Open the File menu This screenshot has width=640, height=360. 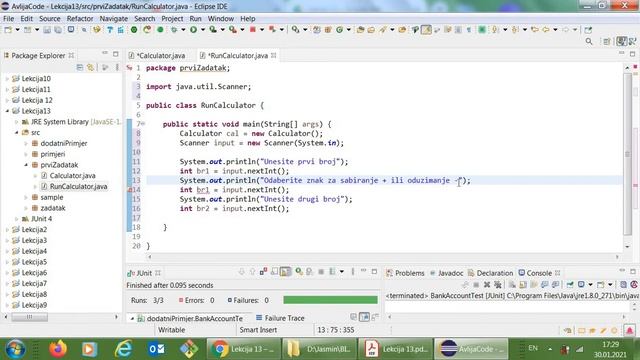coord(8,18)
